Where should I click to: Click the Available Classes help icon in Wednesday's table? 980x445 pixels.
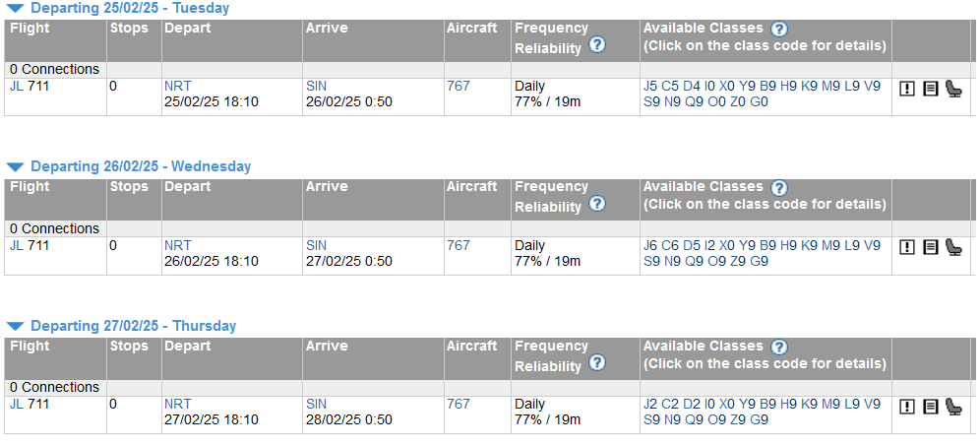point(779,187)
